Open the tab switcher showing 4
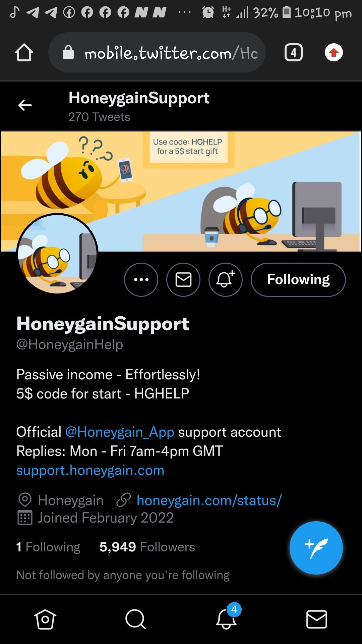This screenshot has height=644, width=362. pyautogui.click(x=294, y=53)
